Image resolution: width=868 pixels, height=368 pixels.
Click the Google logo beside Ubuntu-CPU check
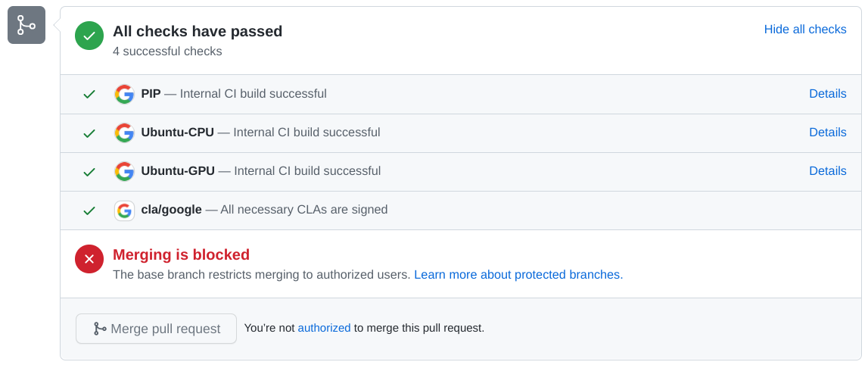(124, 133)
